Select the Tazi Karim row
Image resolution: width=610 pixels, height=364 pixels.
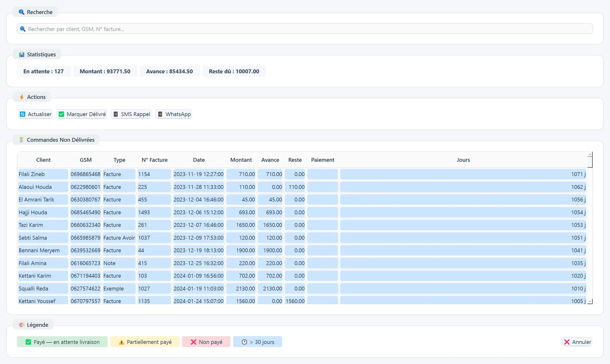pos(302,225)
